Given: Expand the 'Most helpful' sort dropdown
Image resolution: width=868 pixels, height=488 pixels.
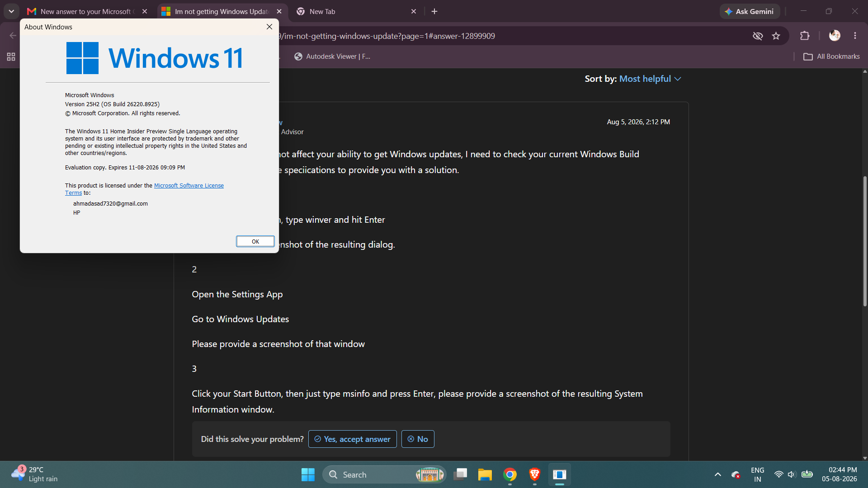Looking at the screenshot, I should (x=650, y=79).
